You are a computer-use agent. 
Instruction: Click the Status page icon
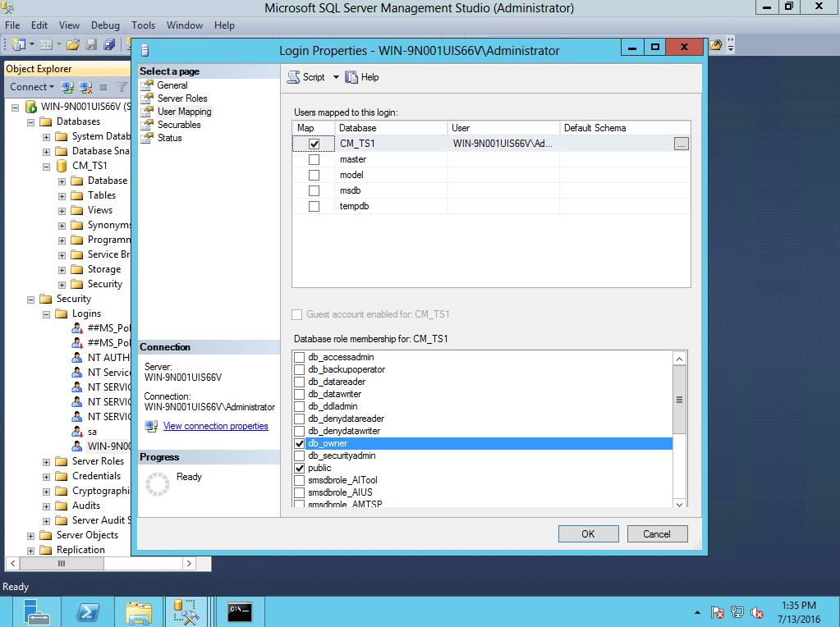[x=147, y=138]
